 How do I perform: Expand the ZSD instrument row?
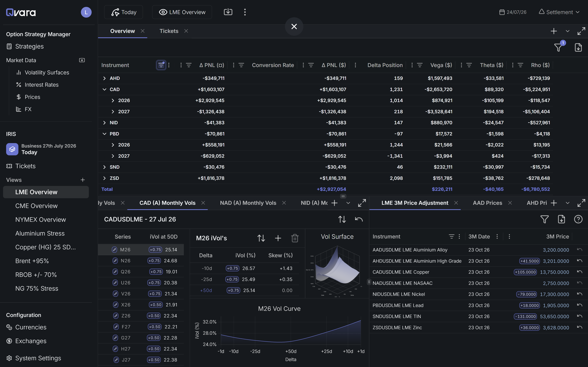point(104,178)
